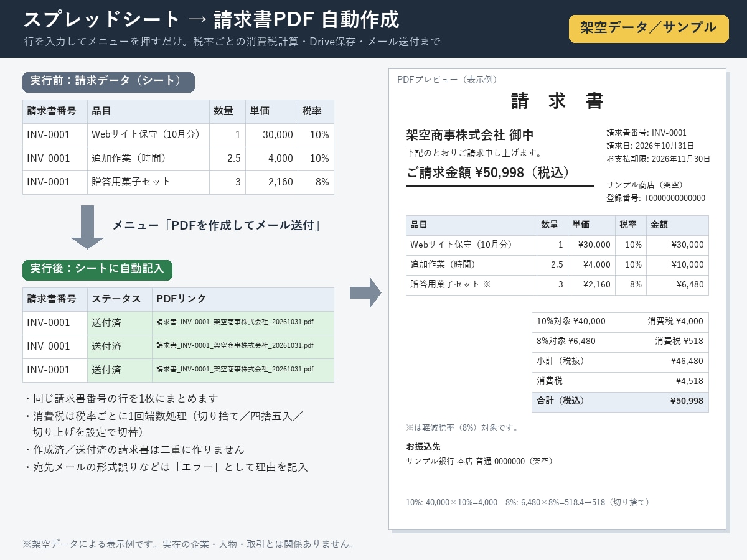Click 10%対象 ¥40,000 in the summary
This screenshot has height=560, width=747.
coord(571,321)
